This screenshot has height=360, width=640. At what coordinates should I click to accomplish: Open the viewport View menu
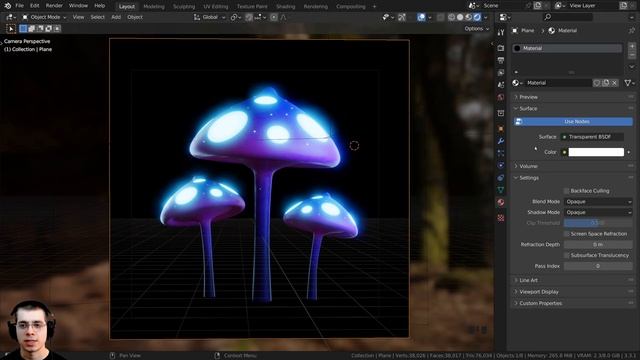coord(78,17)
